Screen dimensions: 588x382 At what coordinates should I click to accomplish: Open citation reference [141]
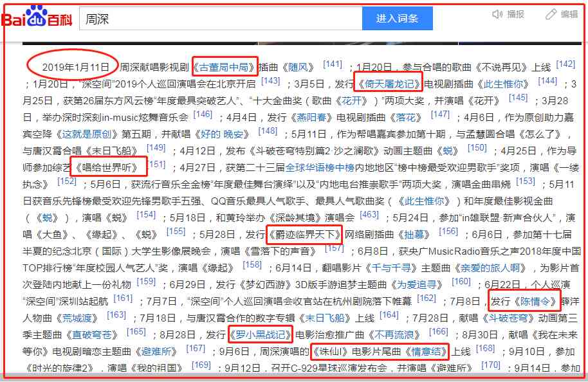pyautogui.click(x=332, y=64)
